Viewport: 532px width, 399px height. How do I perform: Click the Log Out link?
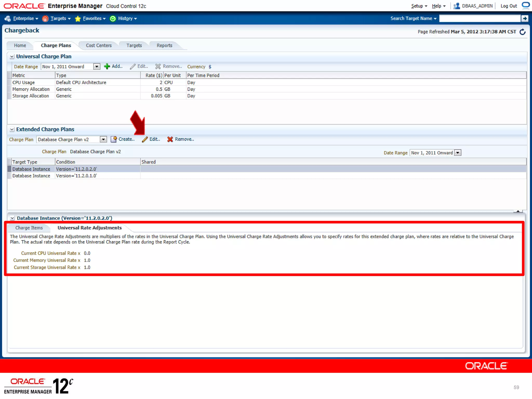click(x=509, y=6)
